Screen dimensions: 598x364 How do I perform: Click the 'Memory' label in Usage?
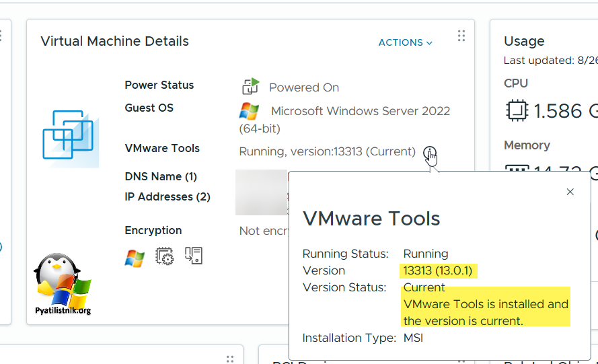point(527,145)
